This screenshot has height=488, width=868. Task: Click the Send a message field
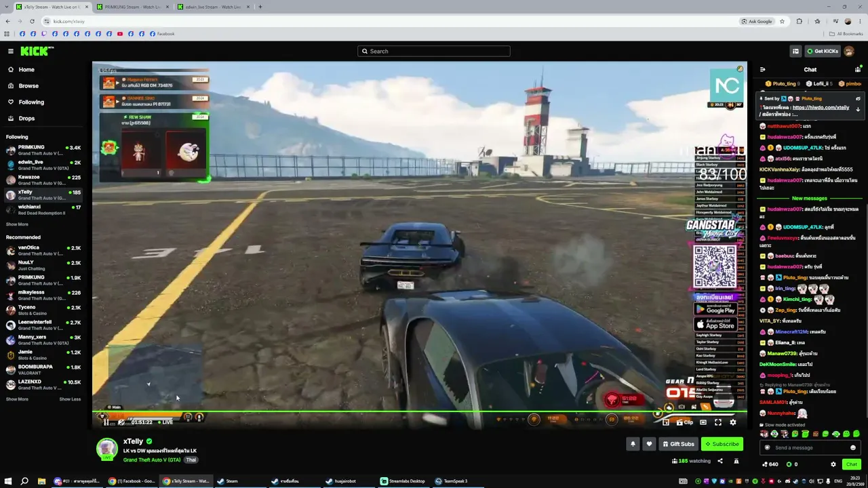809,447
